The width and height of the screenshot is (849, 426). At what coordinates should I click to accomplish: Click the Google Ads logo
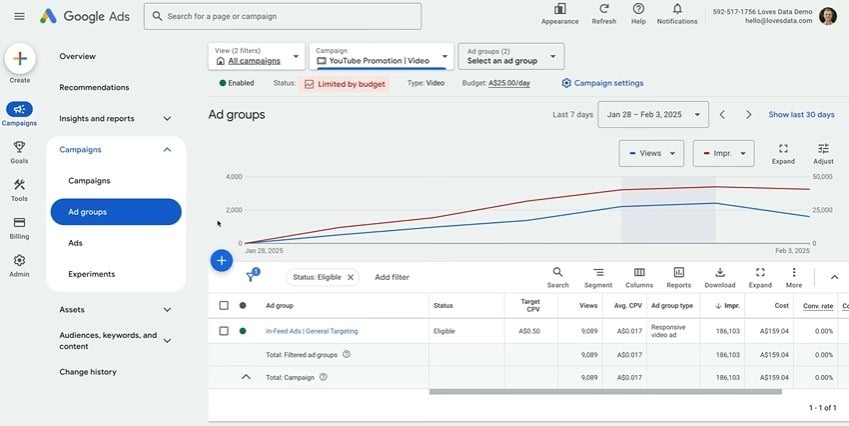tap(85, 16)
